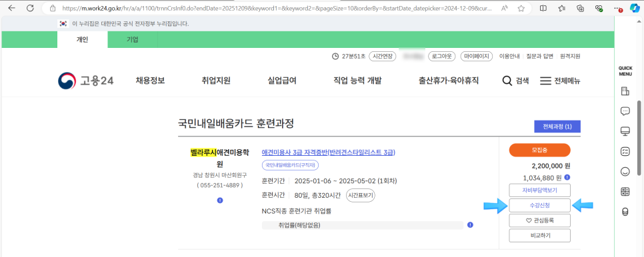Open the 원격지원 link
644x257 pixels.
point(570,56)
